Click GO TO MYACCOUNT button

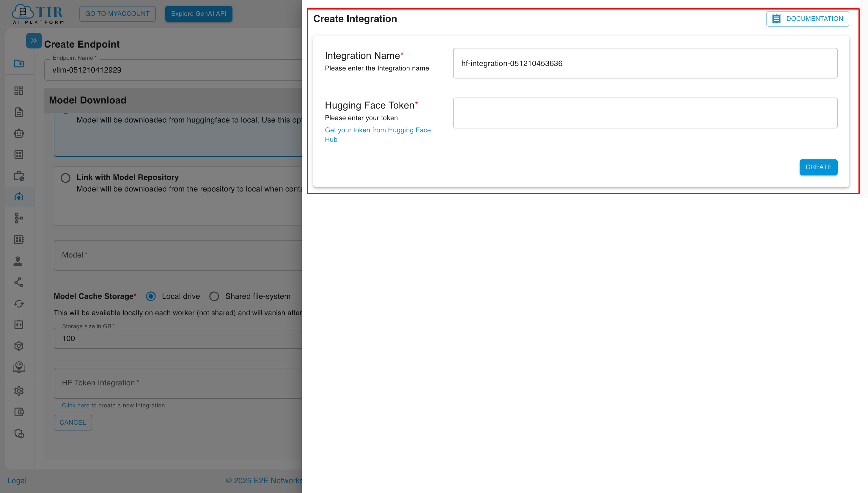click(117, 14)
